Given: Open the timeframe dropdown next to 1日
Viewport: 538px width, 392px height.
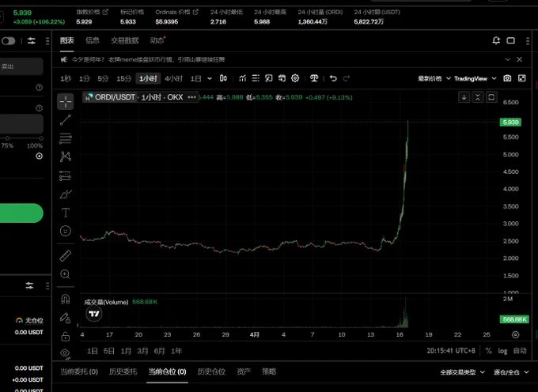Looking at the screenshot, I should [x=210, y=78].
